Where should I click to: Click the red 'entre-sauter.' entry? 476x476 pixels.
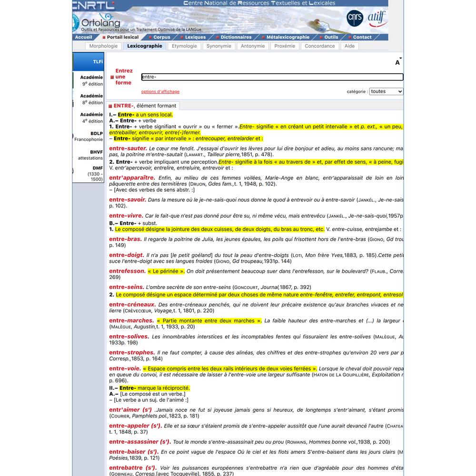tap(128, 149)
